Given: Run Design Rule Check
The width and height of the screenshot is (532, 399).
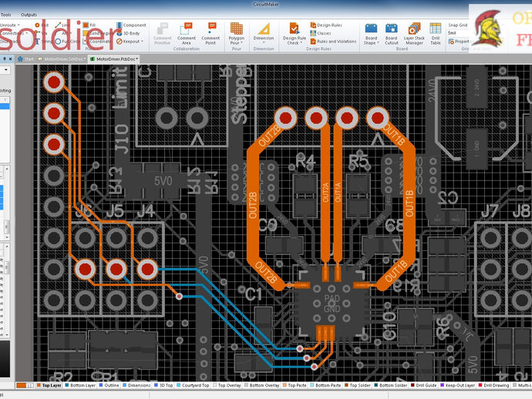Looking at the screenshot, I should (295, 34).
